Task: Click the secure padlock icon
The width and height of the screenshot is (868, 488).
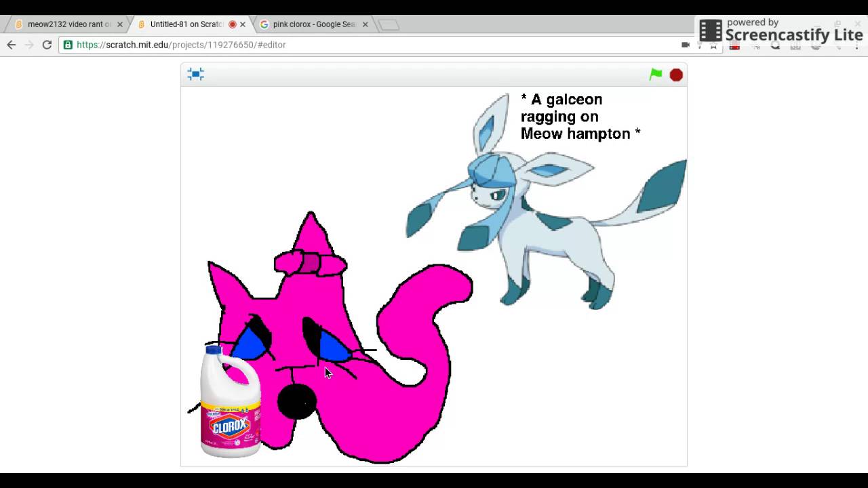Action: pyautogui.click(x=68, y=45)
